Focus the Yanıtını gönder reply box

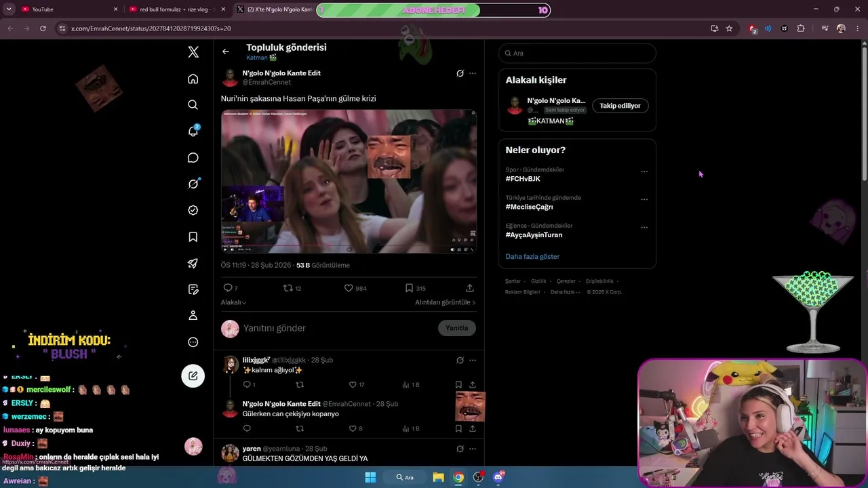(336, 328)
